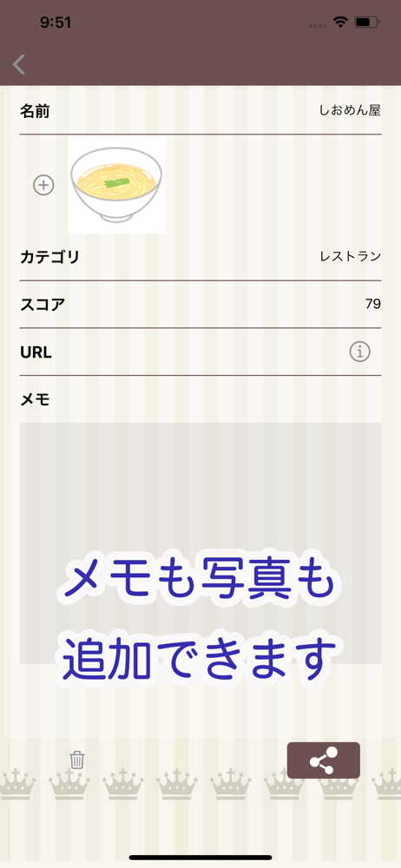Add a photo with the plus icon

(43, 185)
